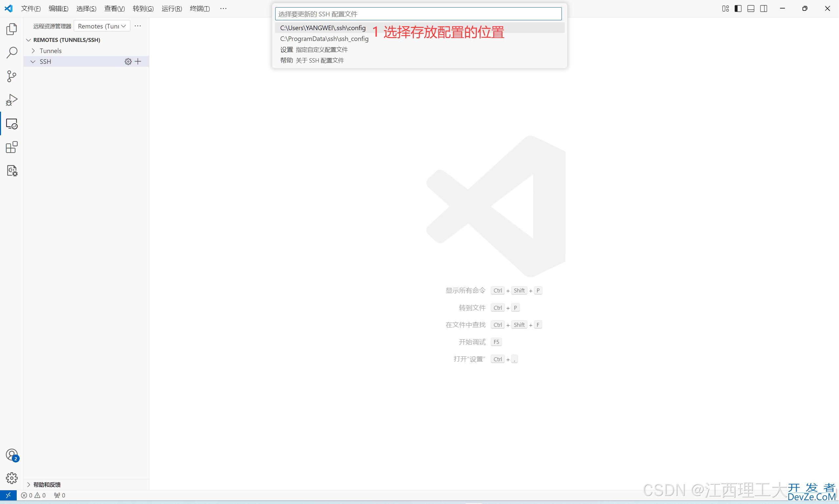The image size is (839, 504).
Task: Select C:\ProgramData\ssh\ssh_config option
Action: [x=419, y=39]
